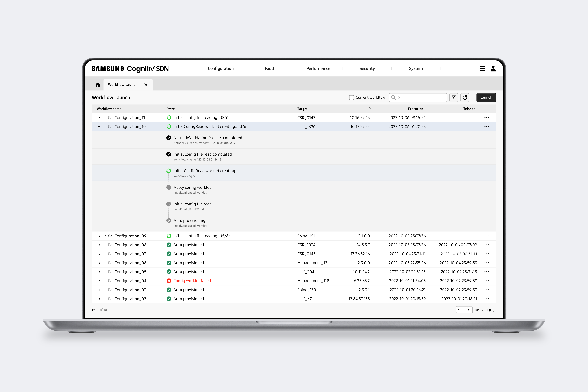Open more options for Initial Configuration_11
Image resolution: width=588 pixels, height=392 pixels.
point(486,117)
